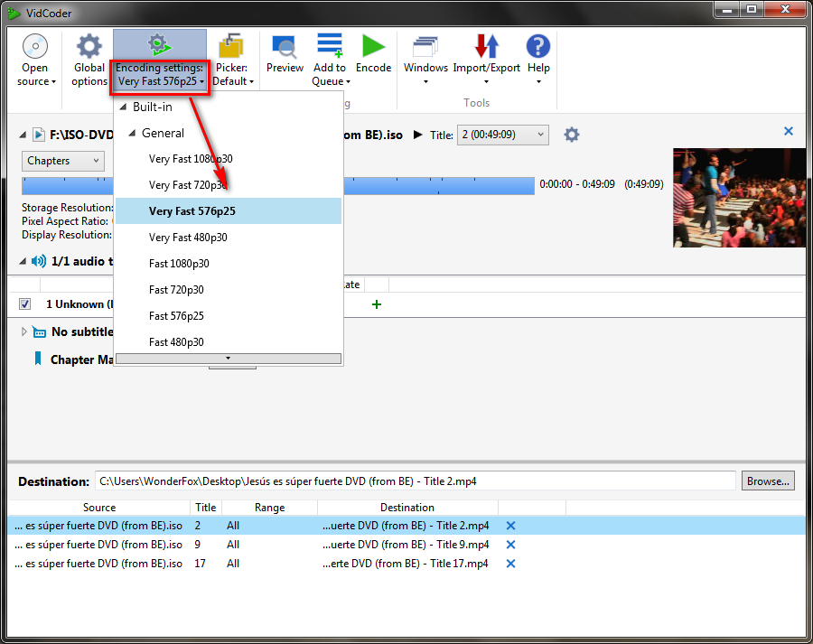Open Import/Export arrows menu
Image resolution: width=813 pixels, height=644 pixels.
pyautogui.click(x=487, y=54)
